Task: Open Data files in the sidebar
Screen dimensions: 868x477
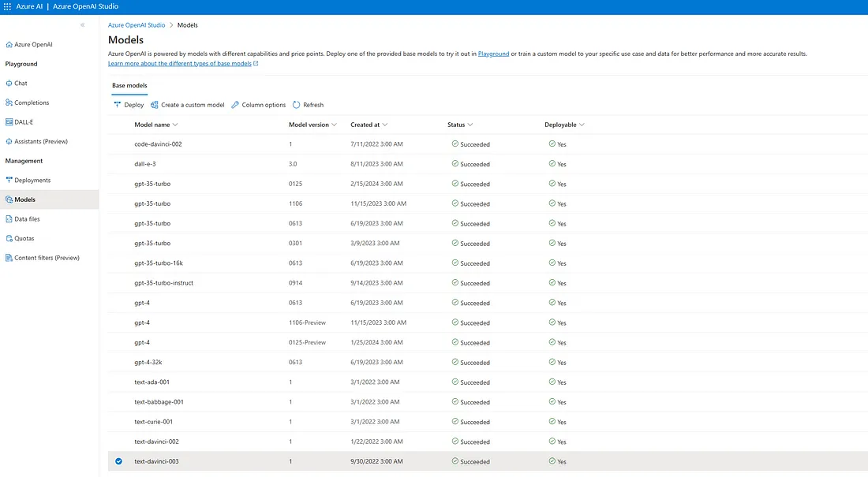Action: point(27,218)
